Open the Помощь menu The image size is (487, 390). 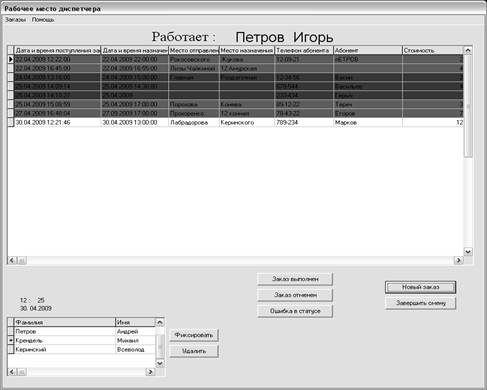(43, 20)
